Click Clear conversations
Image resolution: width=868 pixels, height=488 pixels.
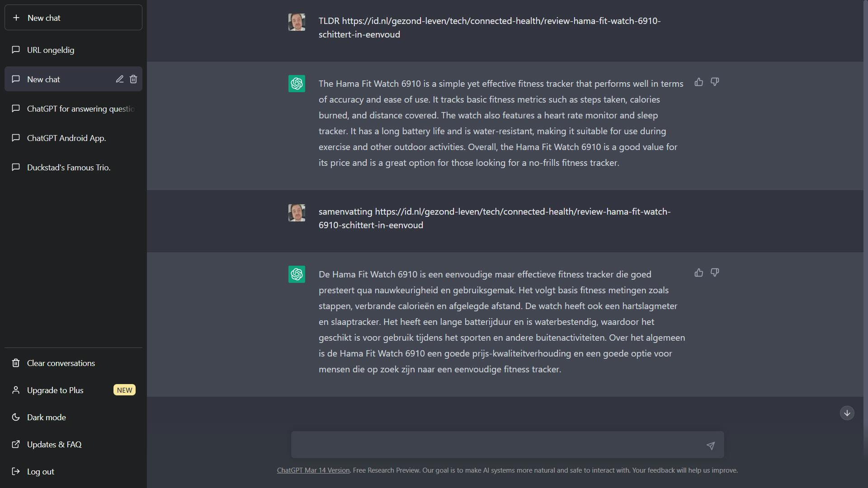pos(61,363)
